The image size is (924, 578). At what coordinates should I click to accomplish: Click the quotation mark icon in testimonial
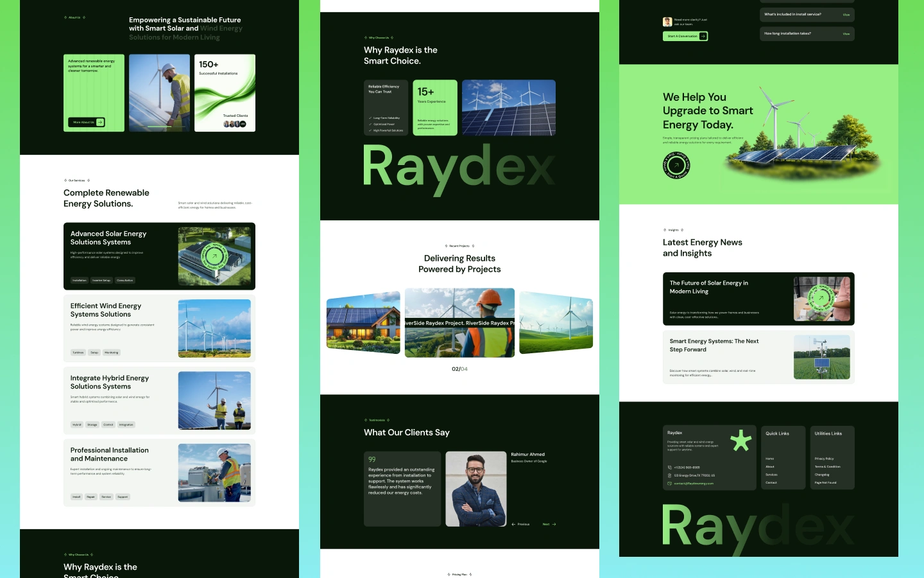[x=372, y=459]
